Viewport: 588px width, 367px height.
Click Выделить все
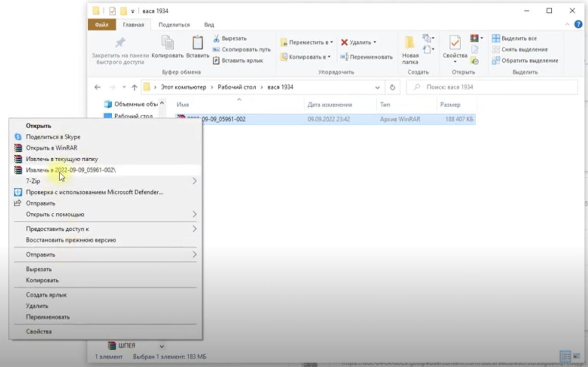click(514, 38)
